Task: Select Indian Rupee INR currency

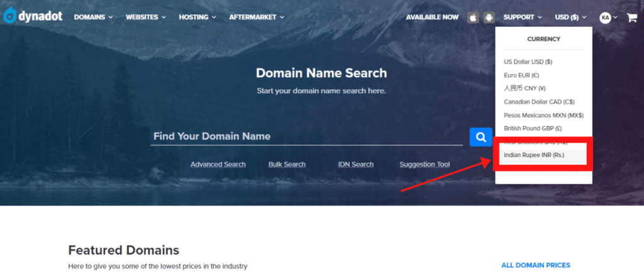Action: point(534,155)
